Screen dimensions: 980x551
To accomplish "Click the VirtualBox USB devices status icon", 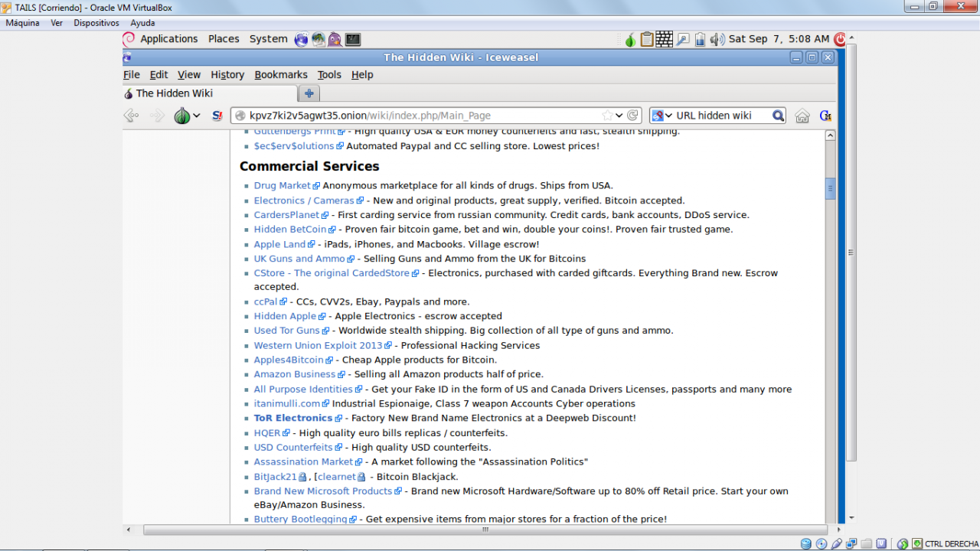I will (835, 544).
